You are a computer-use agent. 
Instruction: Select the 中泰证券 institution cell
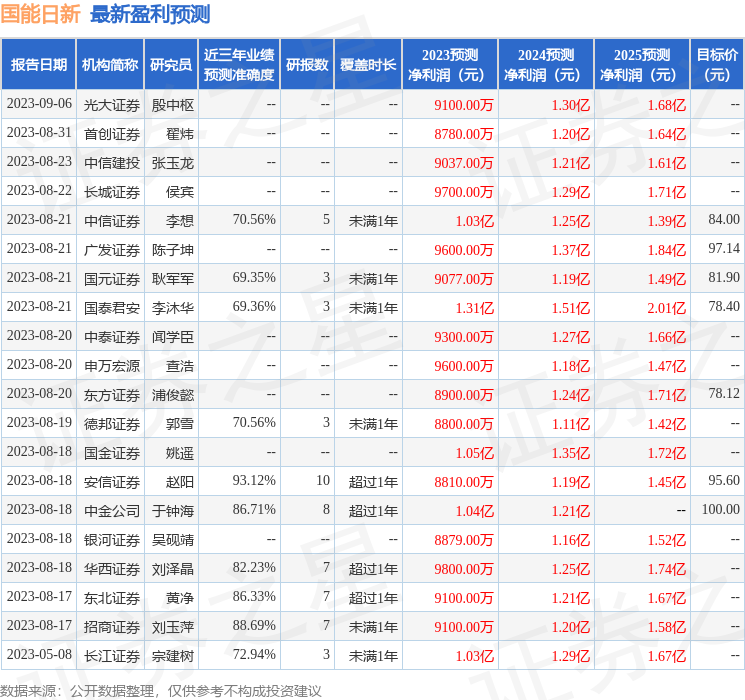tap(112, 337)
